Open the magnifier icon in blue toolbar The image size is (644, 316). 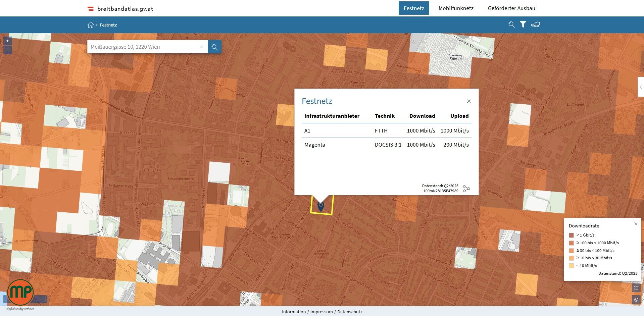coord(511,24)
